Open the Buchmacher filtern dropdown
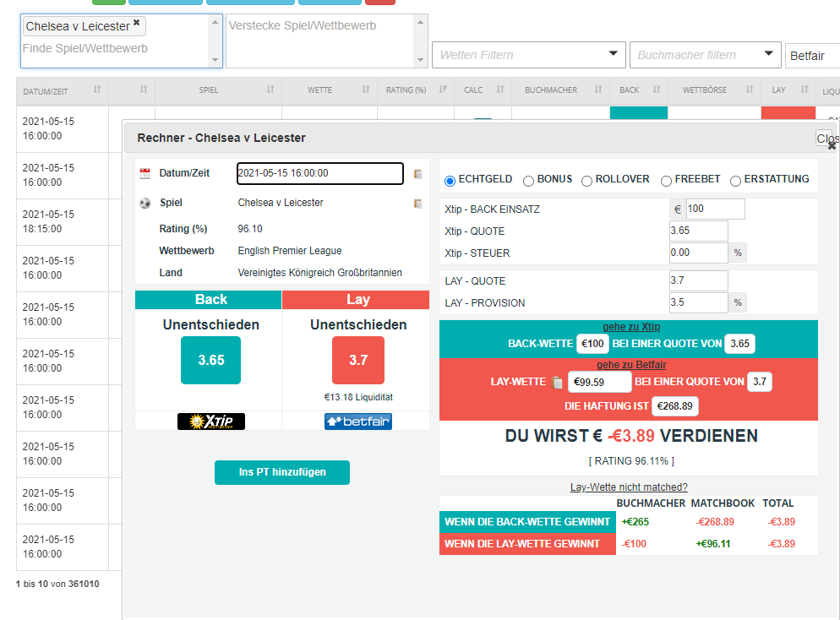 click(705, 55)
